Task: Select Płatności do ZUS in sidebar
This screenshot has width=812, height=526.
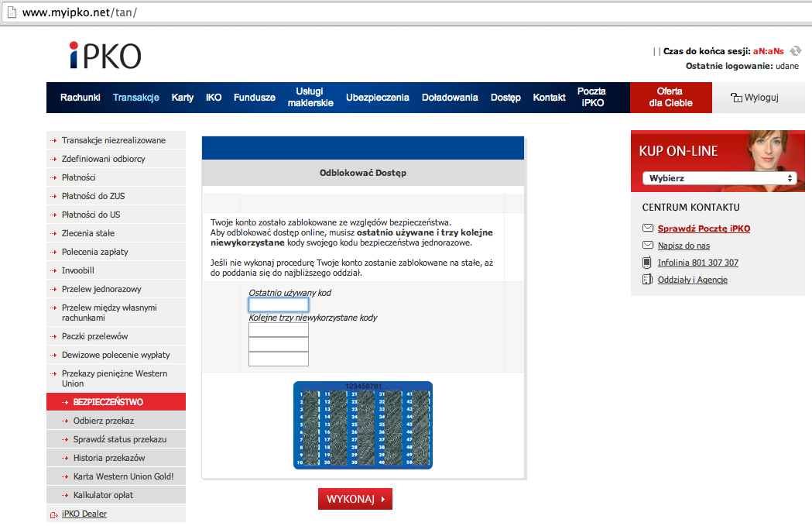Action: [116, 197]
